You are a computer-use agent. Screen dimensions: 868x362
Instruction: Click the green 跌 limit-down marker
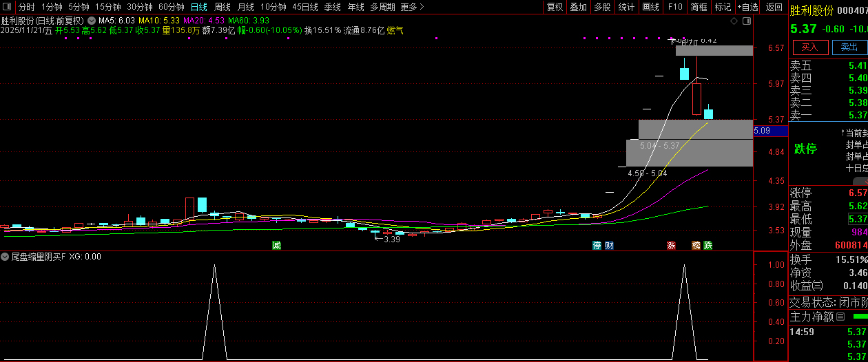pos(707,245)
